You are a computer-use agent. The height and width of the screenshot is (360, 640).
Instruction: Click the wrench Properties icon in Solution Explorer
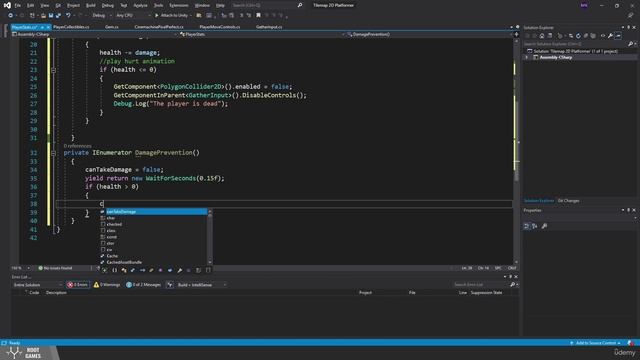pyautogui.click(x=610, y=36)
